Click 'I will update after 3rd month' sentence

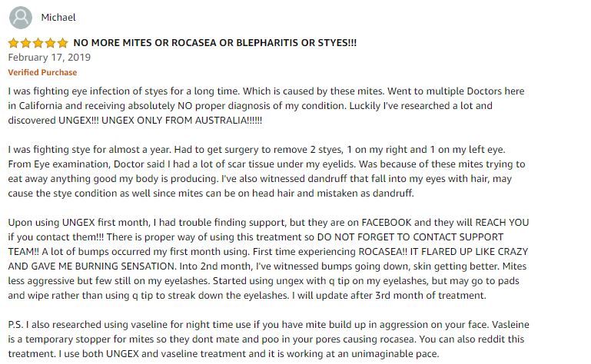click(389, 296)
